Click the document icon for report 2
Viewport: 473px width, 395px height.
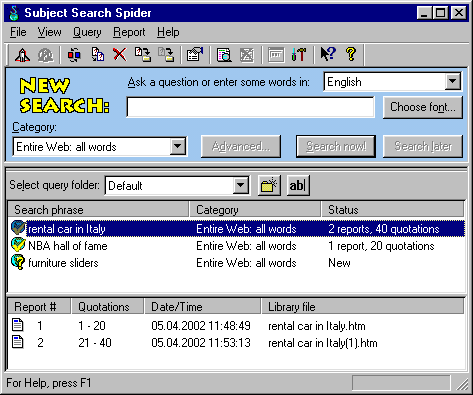point(18,342)
